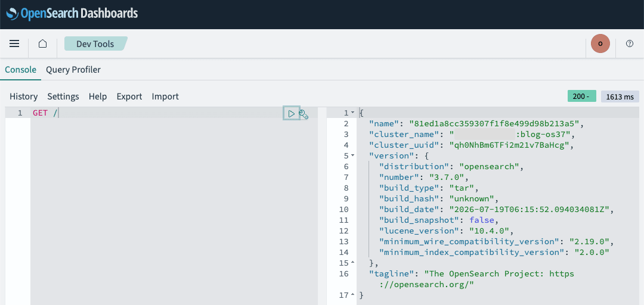644x305 pixels.
Task: Click version number "3.7.0"
Action: click(447, 177)
